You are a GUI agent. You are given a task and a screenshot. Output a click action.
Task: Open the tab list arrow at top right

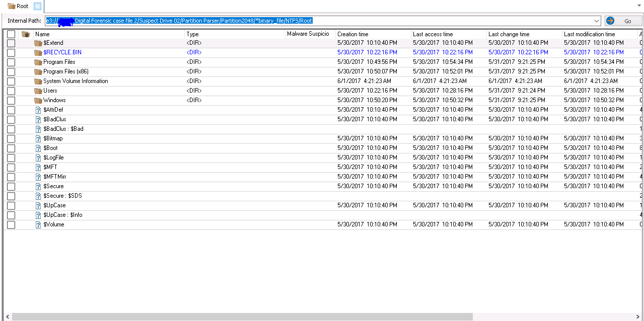pyautogui.click(x=639, y=6)
